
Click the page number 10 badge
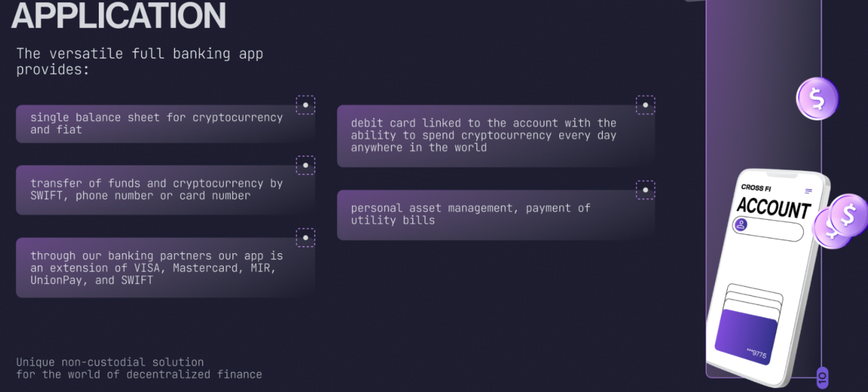pyautogui.click(x=823, y=377)
